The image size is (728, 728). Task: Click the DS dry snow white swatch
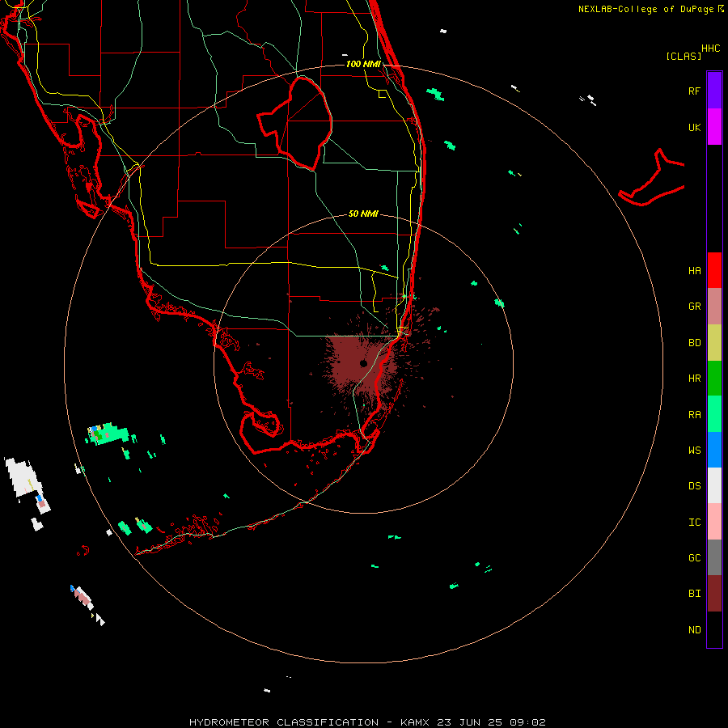point(714,485)
